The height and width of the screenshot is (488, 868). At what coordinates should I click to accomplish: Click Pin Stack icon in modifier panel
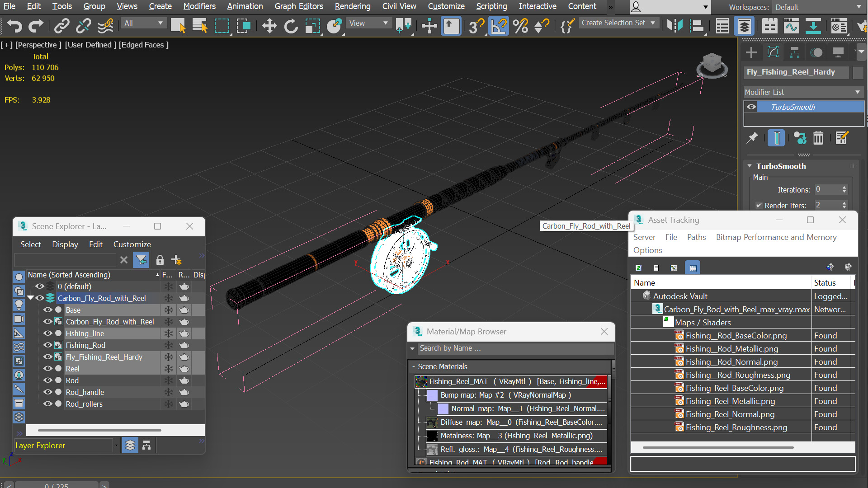752,138
